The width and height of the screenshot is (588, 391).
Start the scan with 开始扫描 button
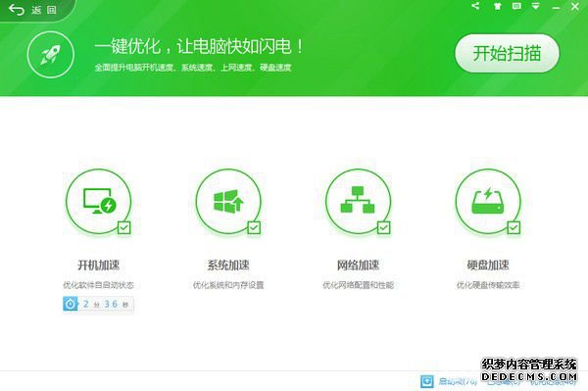[x=507, y=53]
